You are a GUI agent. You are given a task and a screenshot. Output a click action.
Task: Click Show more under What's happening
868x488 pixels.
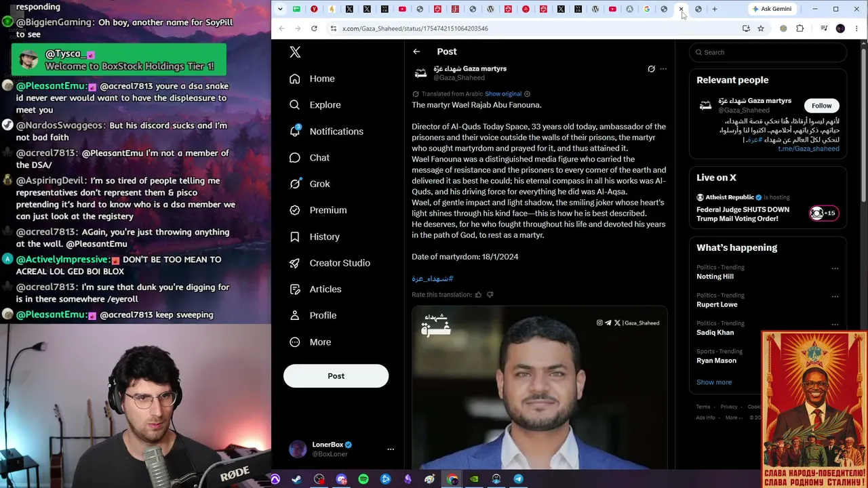(714, 382)
